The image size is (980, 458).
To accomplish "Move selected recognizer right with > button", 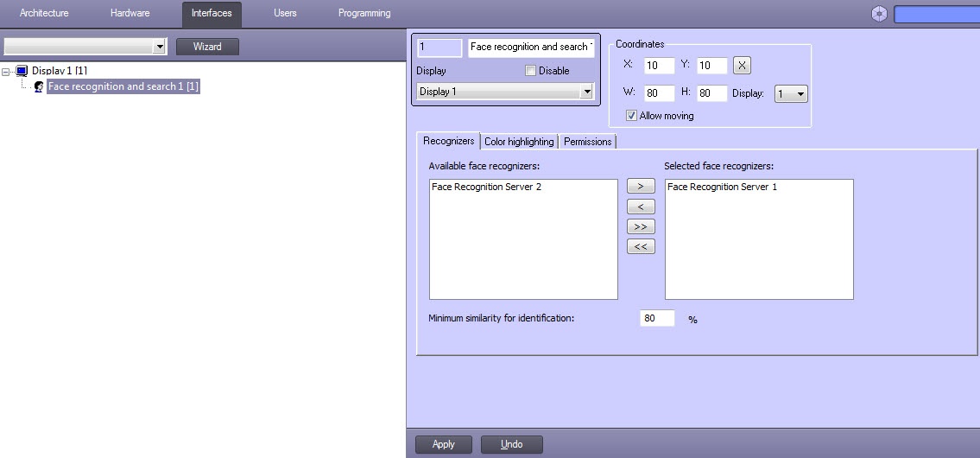I will point(641,187).
